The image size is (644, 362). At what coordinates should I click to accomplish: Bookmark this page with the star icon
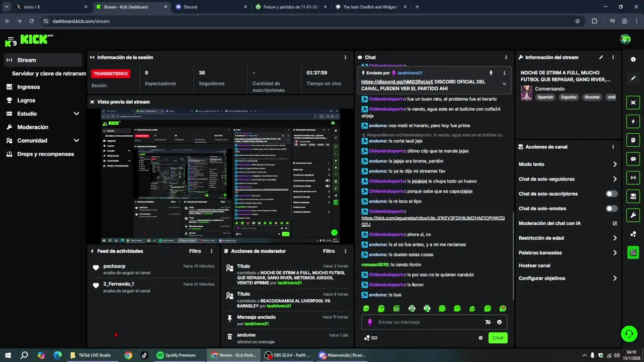point(578,21)
